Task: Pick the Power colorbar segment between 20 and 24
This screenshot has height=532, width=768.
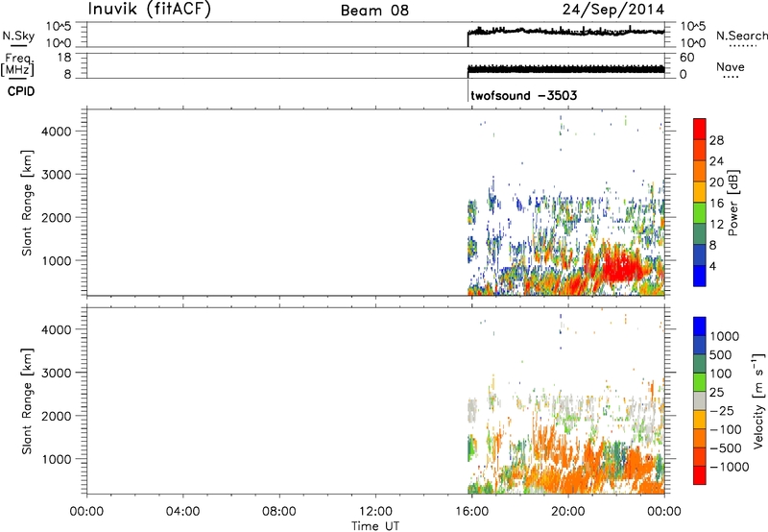Action: point(700,171)
